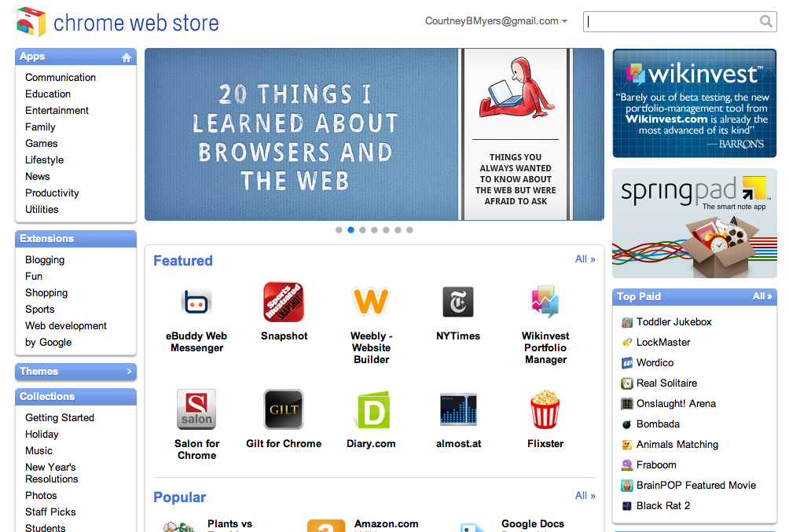Viewport: 789px width, 532px height.
Task: Click the Black Rat 2 icon
Action: pyautogui.click(x=627, y=506)
